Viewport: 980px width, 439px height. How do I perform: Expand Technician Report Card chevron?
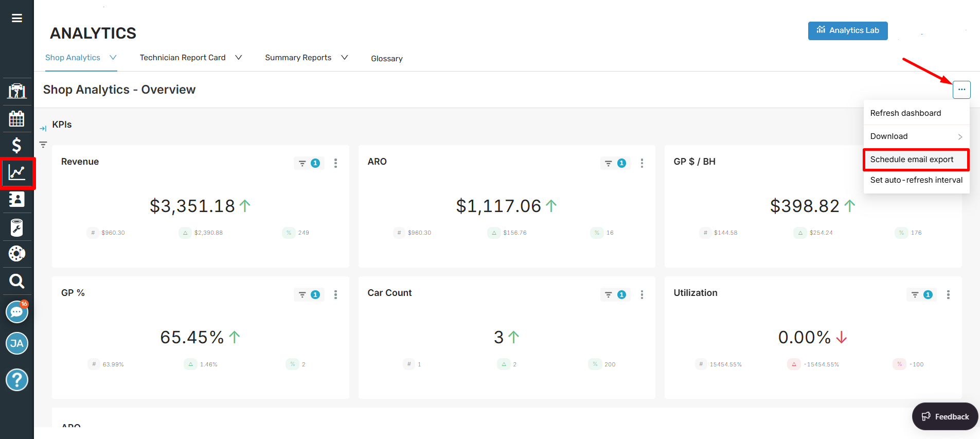pos(239,58)
